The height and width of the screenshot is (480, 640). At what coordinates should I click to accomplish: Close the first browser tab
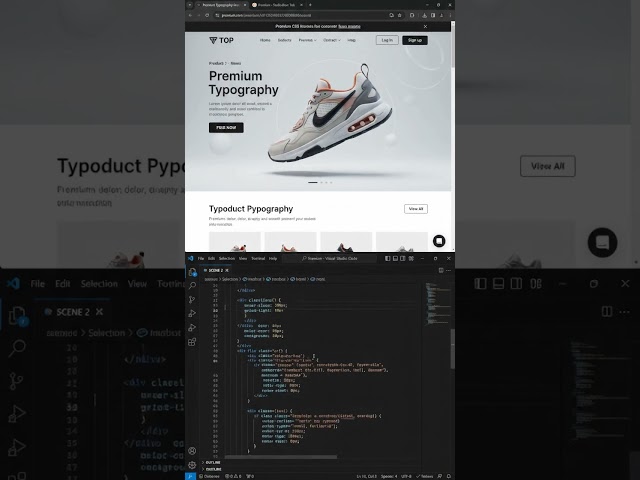(x=245, y=5)
